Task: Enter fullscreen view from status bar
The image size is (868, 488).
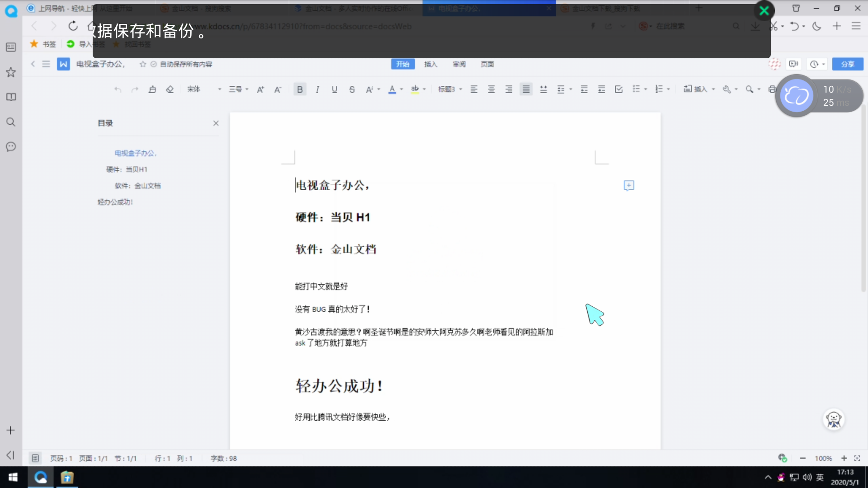Action: tap(857, 458)
